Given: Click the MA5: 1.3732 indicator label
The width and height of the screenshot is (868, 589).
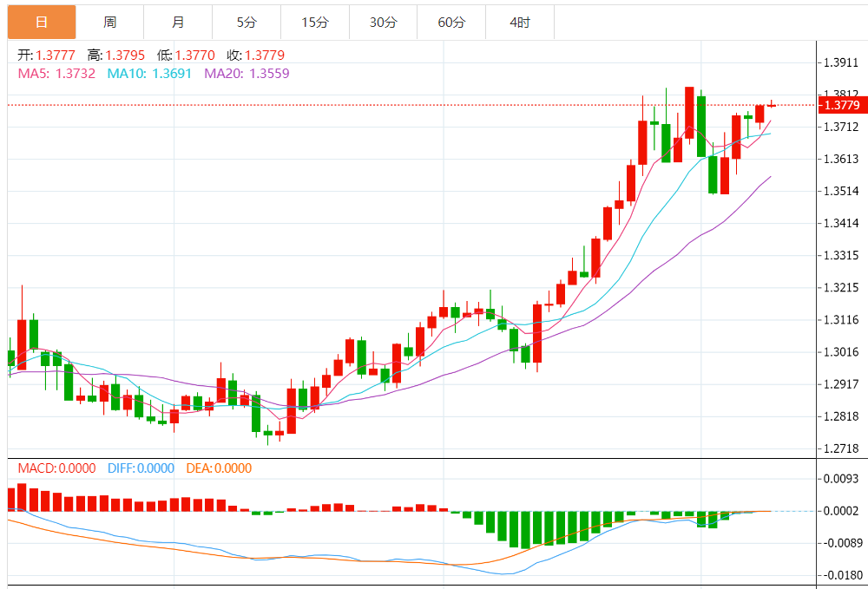Looking at the screenshot, I should pos(56,74).
